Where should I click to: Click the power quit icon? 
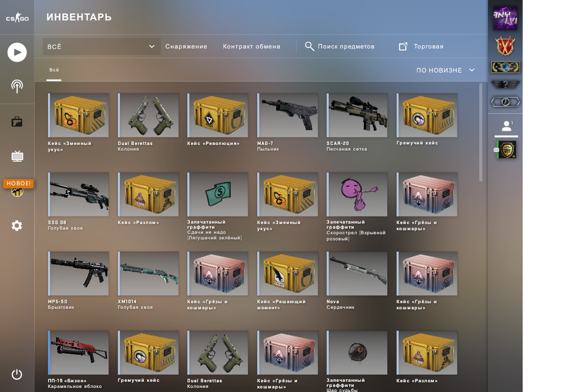click(x=17, y=374)
